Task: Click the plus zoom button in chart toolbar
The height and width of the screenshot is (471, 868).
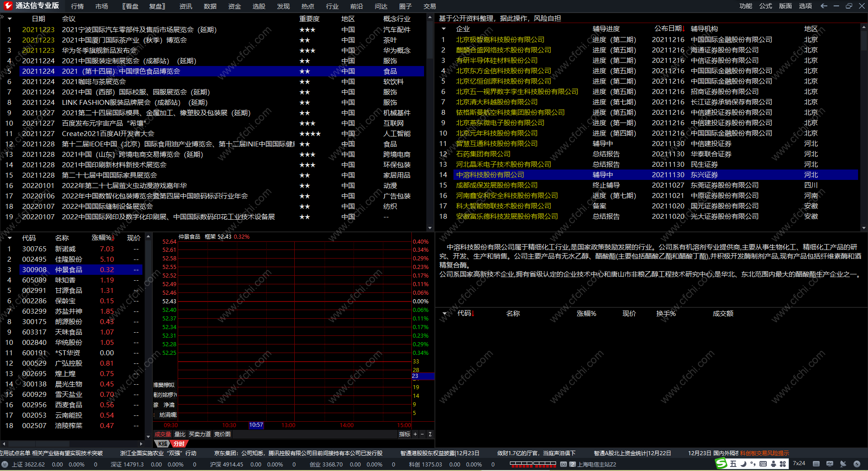Action: [x=415, y=434]
